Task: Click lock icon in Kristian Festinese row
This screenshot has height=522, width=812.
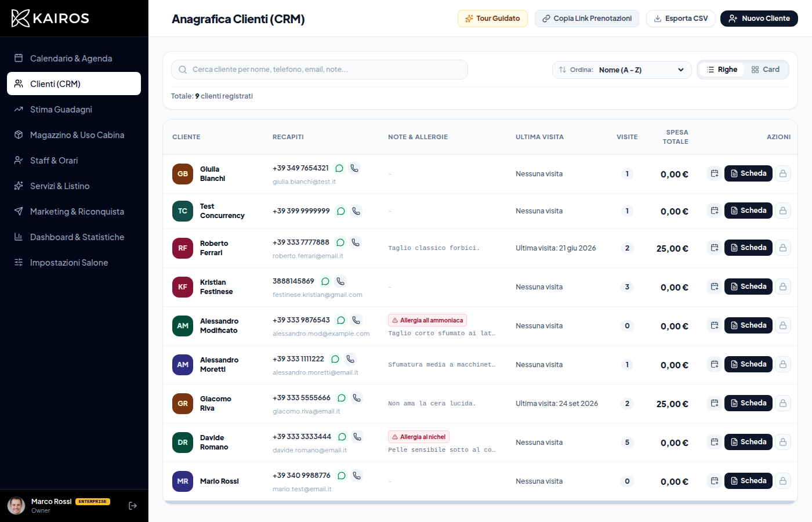Action: tap(783, 287)
